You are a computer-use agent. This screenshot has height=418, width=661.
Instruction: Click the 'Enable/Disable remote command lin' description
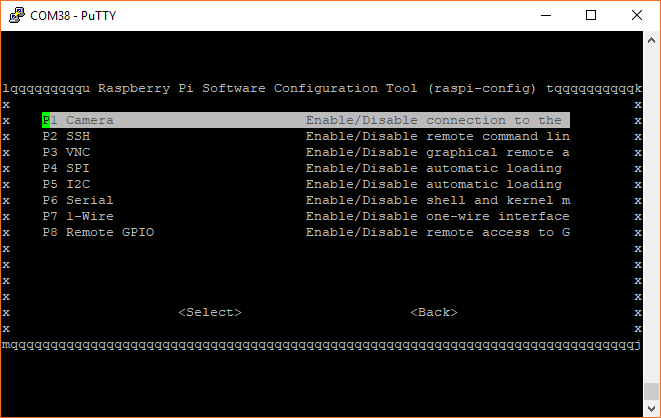point(438,136)
